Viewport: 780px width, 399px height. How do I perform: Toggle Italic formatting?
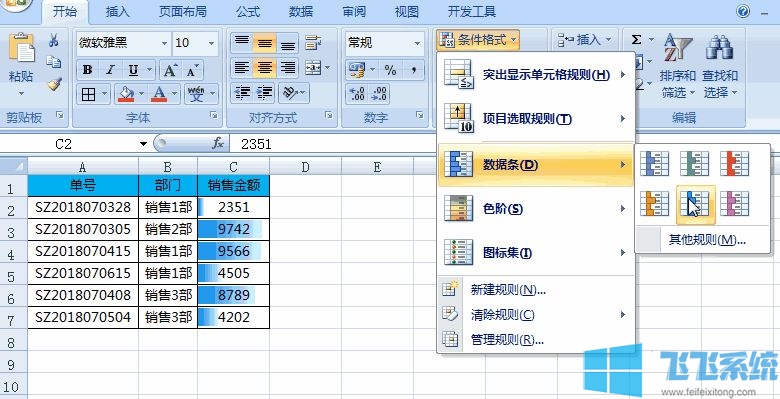click(x=110, y=70)
